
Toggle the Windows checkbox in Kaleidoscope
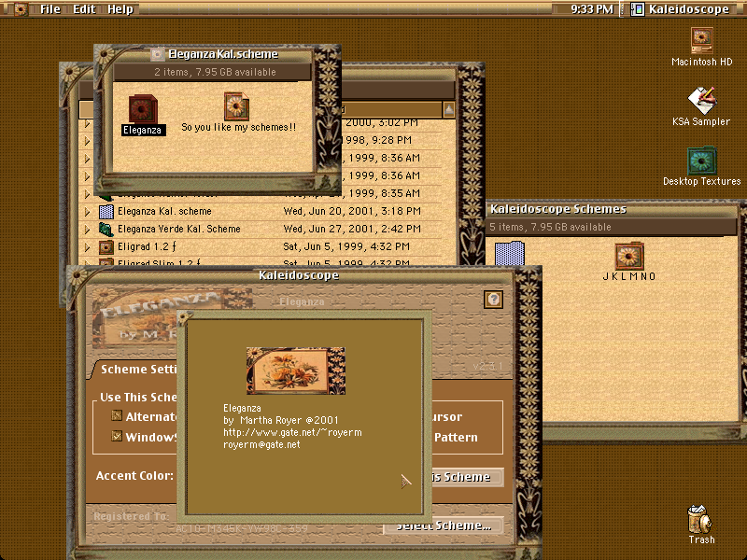(x=117, y=436)
